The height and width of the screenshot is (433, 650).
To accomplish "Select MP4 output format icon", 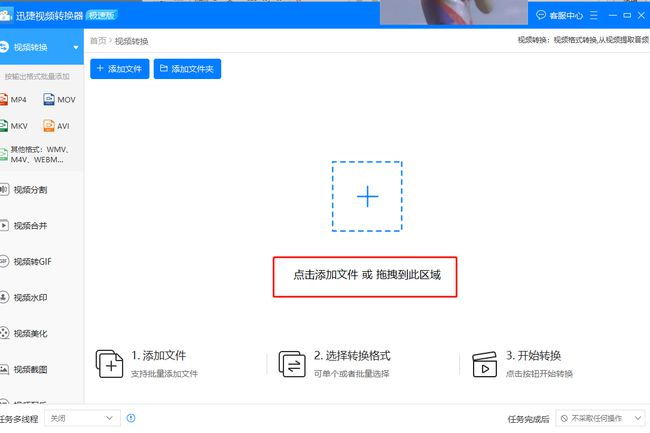I will [x=3, y=99].
